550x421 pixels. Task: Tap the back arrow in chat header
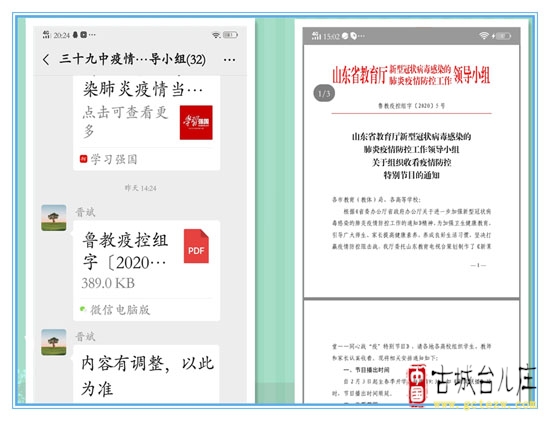coord(46,60)
